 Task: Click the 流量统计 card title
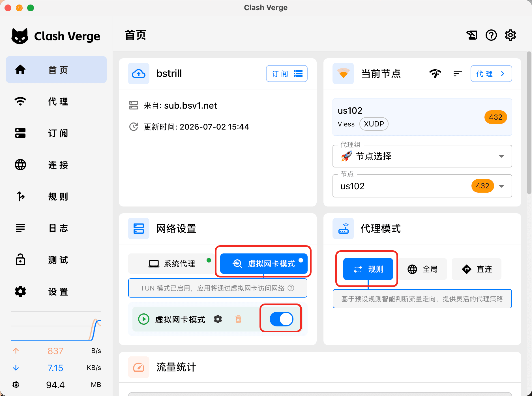pyautogui.click(x=176, y=367)
